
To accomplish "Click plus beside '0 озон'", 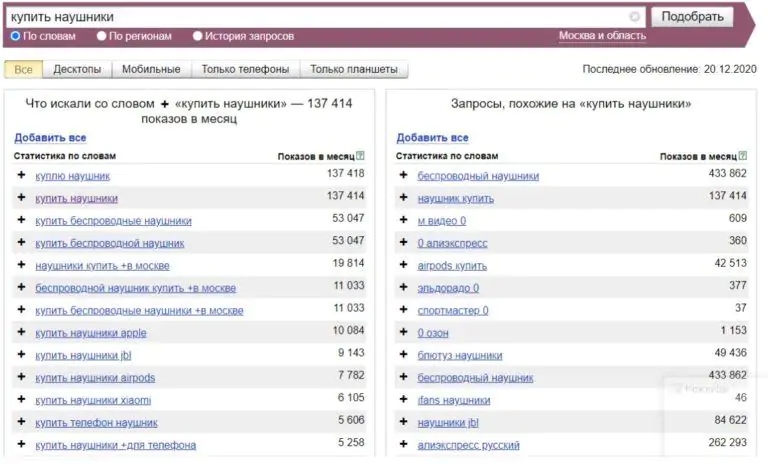I will (403, 332).
